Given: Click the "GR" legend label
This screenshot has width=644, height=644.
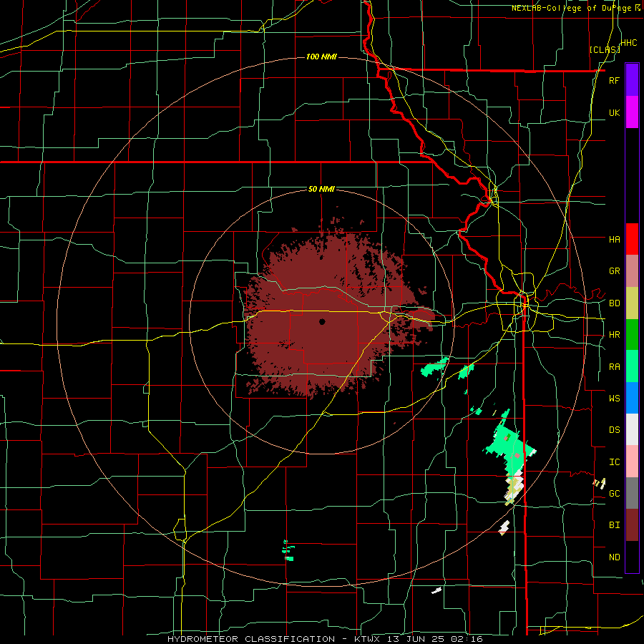Looking at the screenshot, I should [x=614, y=271].
